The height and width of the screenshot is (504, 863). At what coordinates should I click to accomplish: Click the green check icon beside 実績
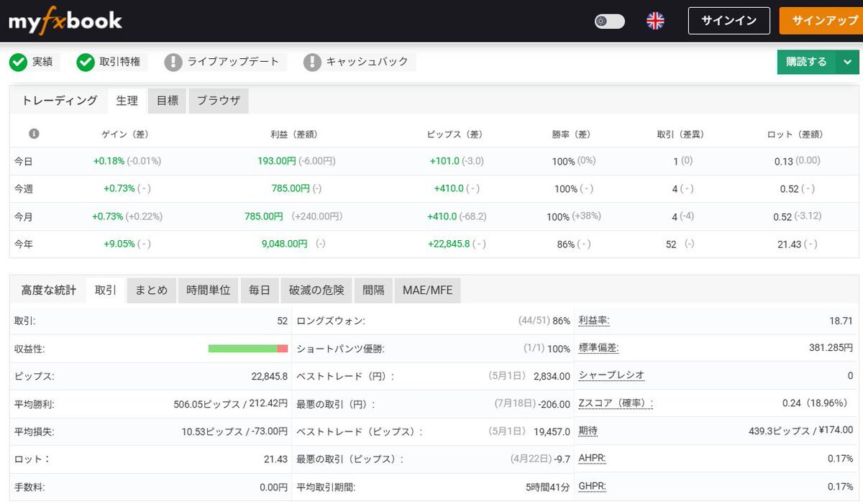[18, 63]
